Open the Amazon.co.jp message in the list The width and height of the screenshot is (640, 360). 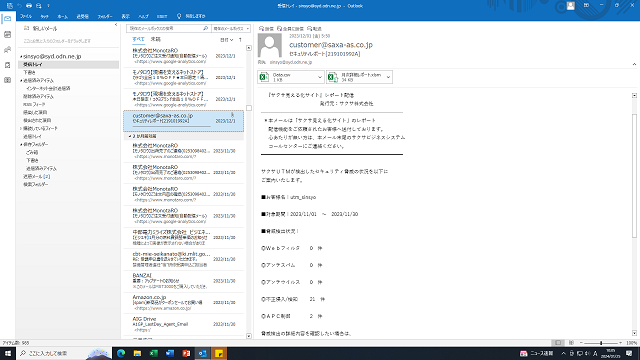184,302
